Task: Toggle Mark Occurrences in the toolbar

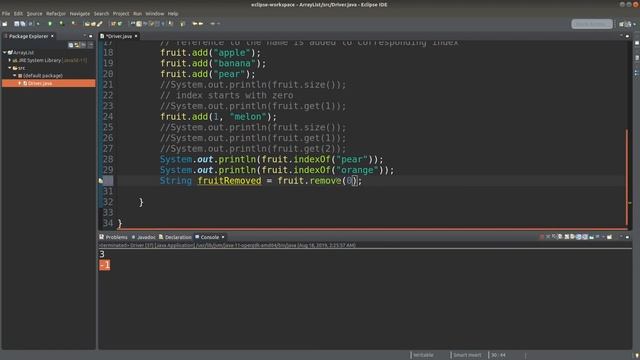Action: [x=139, y=24]
